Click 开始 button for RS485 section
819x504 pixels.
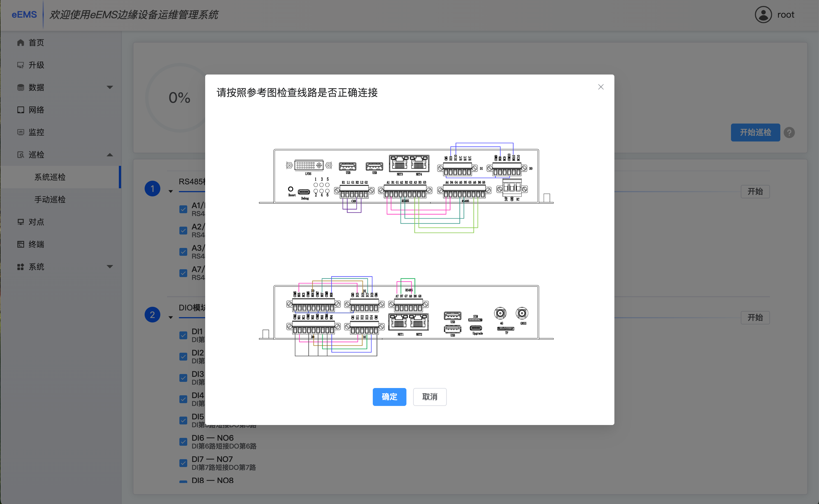755,191
